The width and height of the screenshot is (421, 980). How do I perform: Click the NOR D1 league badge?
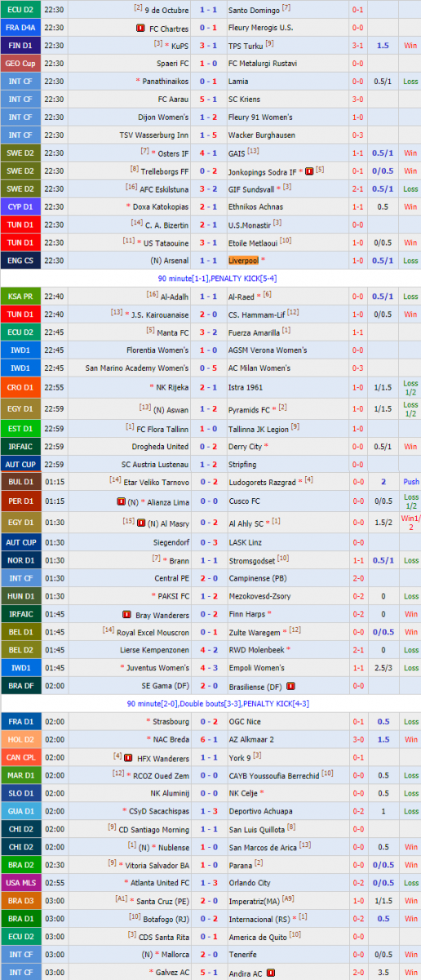coord(20,560)
